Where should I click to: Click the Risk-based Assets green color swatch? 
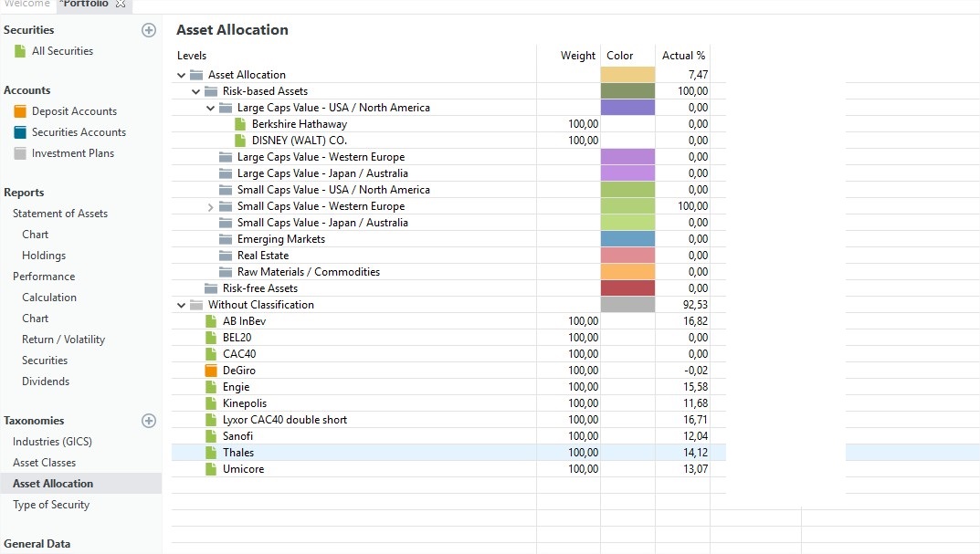(627, 91)
